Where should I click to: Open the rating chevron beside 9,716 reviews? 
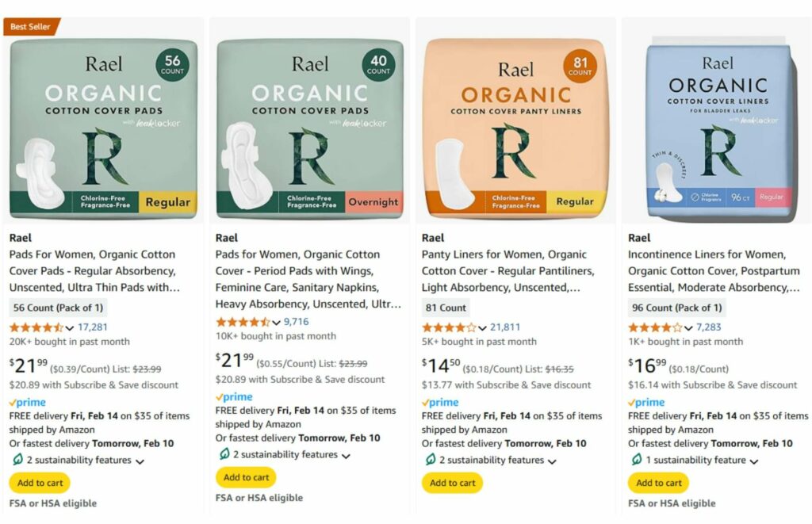[276, 323]
